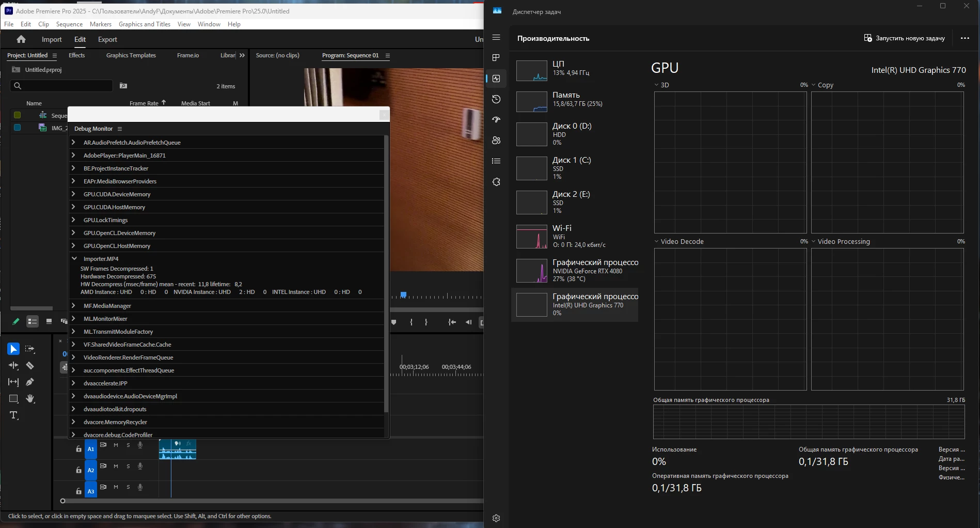980x528 pixels.
Task: Select the Track Select Forward tool
Action: point(30,349)
